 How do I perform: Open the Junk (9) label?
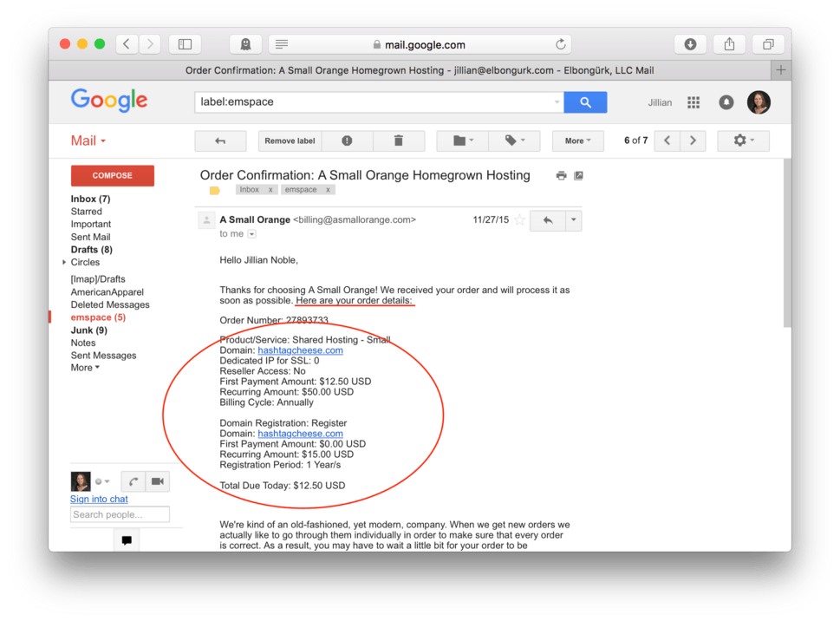click(89, 330)
